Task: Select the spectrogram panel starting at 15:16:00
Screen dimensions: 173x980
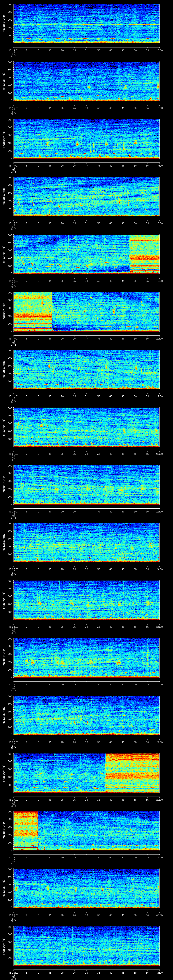Action: pos(87,139)
